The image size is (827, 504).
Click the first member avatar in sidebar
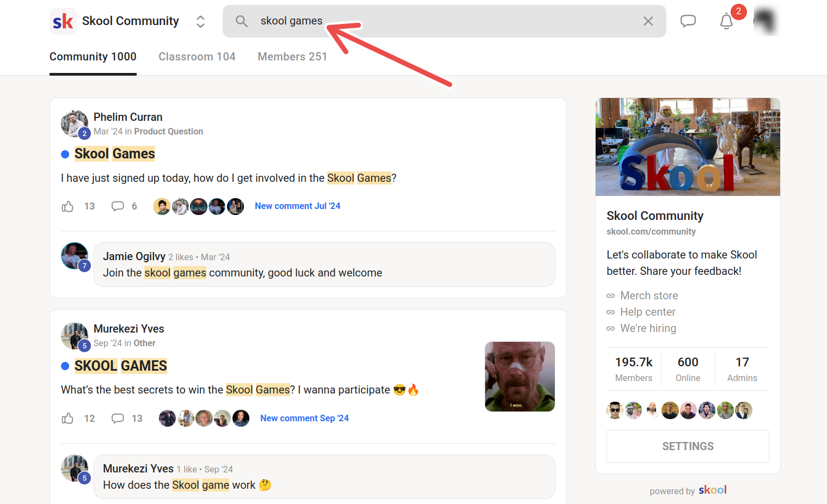click(615, 410)
